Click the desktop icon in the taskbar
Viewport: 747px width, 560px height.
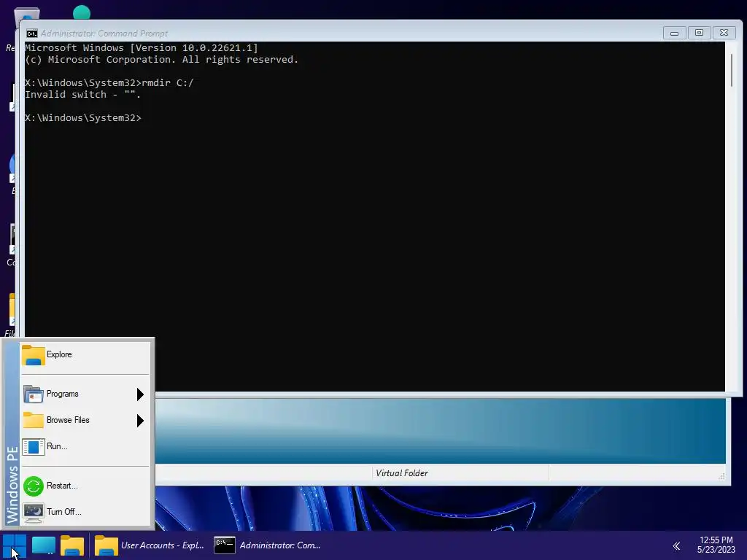(x=43, y=545)
